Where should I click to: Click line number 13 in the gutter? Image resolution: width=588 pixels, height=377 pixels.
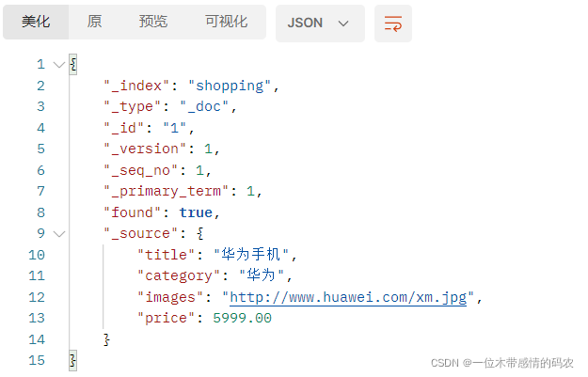click(x=37, y=318)
